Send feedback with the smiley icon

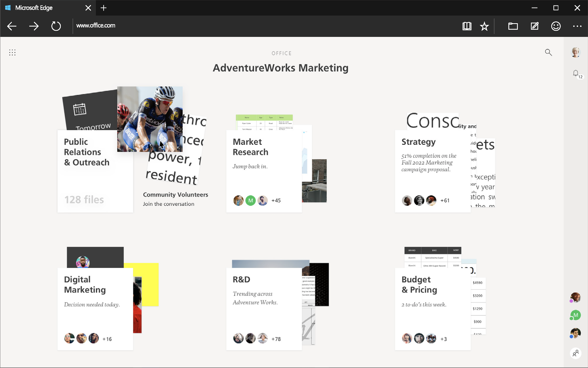click(x=556, y=26)
